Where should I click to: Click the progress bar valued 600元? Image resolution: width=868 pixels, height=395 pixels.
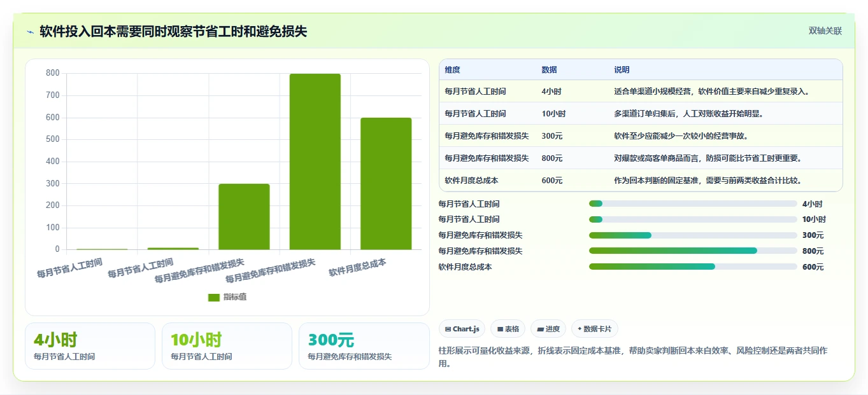tap(693, 267)
